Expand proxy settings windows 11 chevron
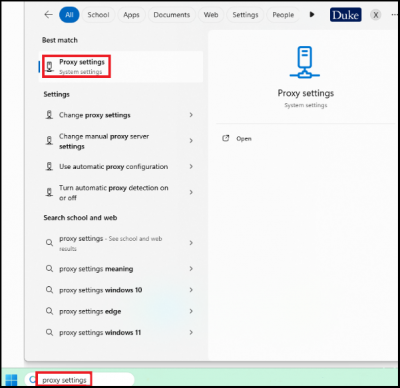400x388 pixels. 191,332
